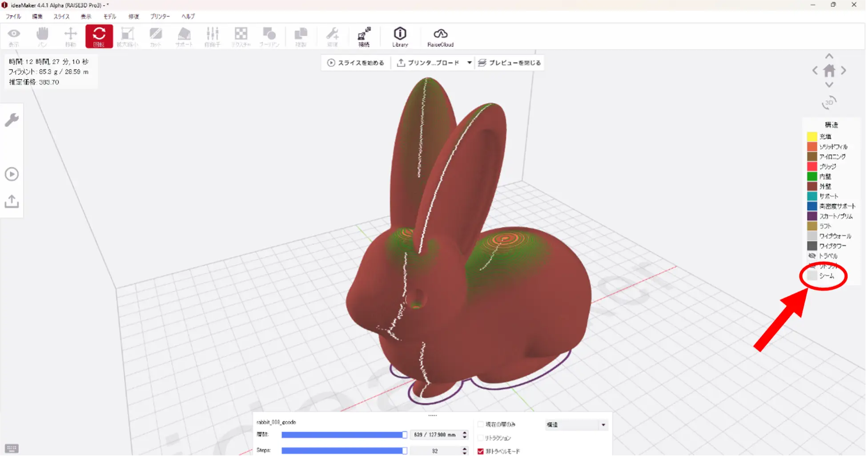Click the シーム color swatch in legend
868x458 pixels.
coord(812,276)
